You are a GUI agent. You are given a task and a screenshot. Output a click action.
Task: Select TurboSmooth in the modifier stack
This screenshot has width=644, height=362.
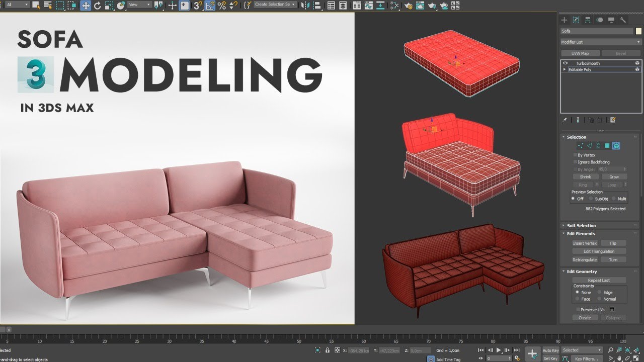click(x=588, y=63)
